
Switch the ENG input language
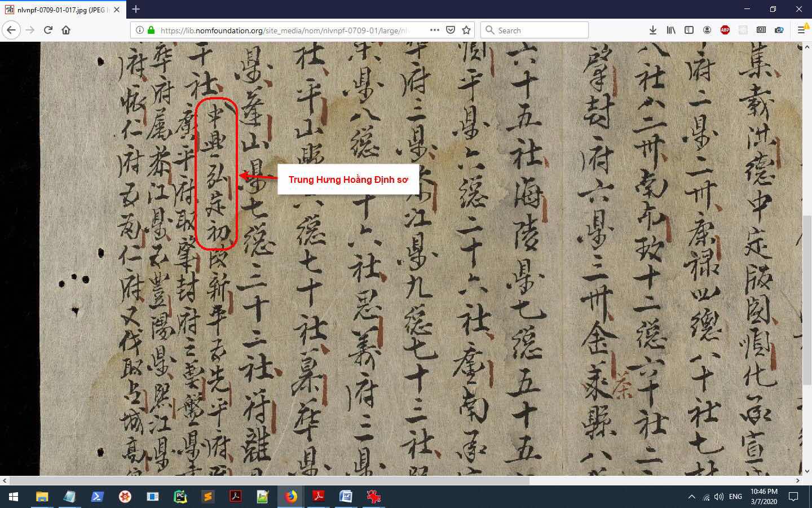coord(735,497)
